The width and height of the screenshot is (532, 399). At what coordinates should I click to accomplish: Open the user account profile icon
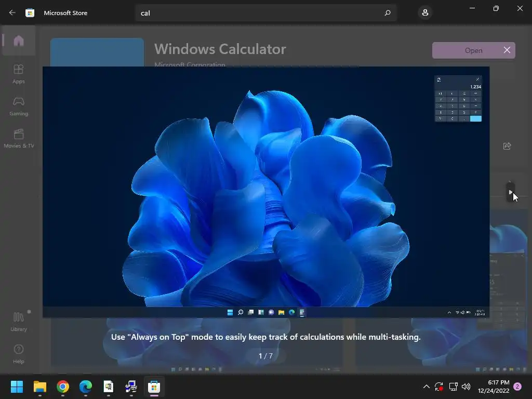point(425,13)
